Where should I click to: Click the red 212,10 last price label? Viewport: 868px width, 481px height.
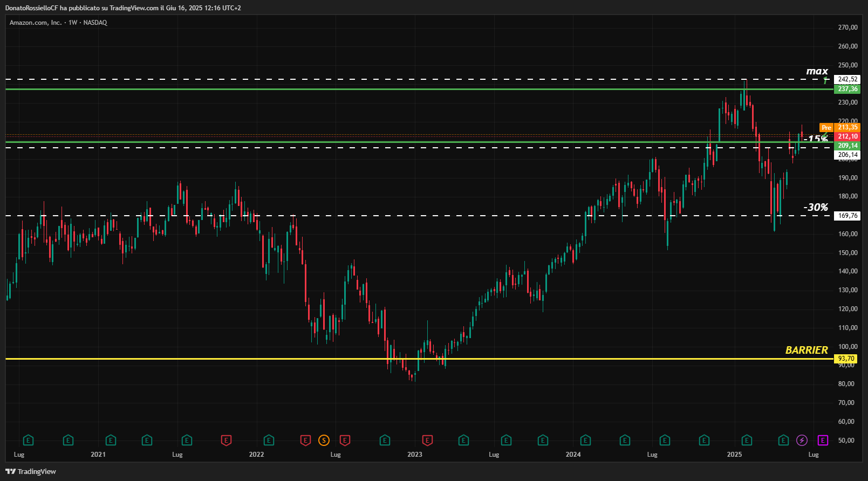[848, 137]
